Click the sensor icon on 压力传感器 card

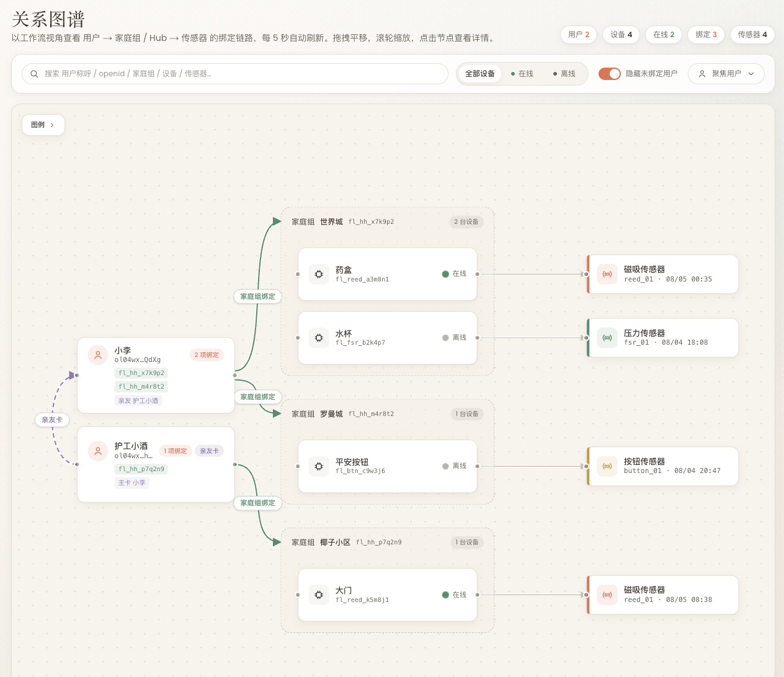point(607,338)
